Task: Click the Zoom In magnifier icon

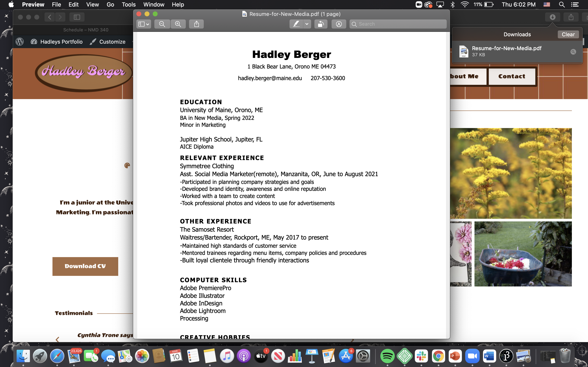Action: [x=178, y=24]
